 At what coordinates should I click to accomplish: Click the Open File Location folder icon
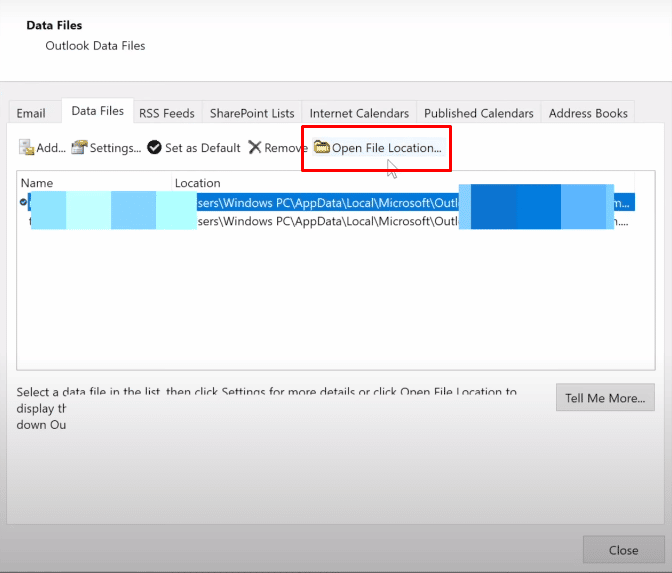(321, 147)
